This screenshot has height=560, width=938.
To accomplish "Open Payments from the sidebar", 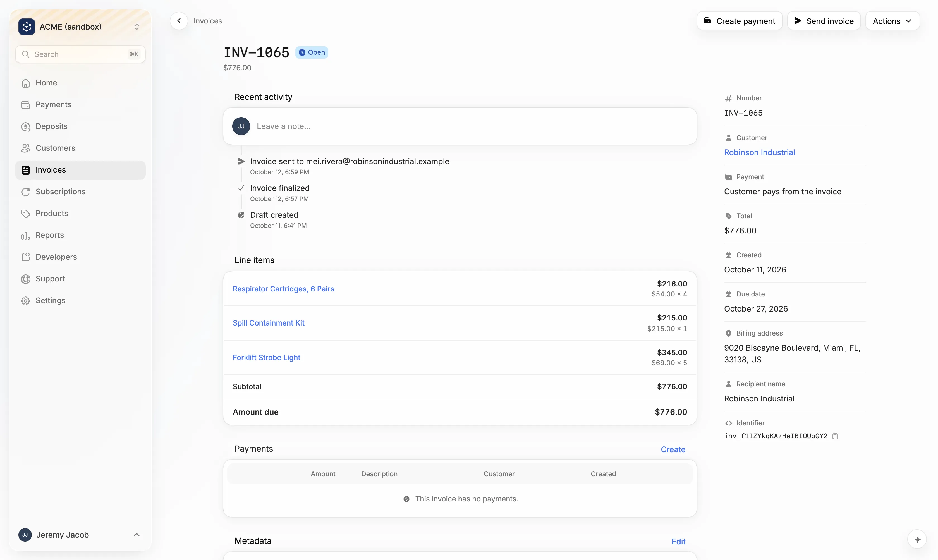I will click(x=80, y=104).
